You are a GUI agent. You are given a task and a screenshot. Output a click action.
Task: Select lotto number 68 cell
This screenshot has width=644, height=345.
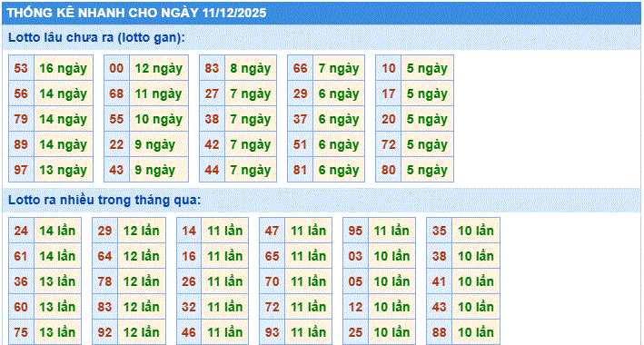[x=116, y=94]
